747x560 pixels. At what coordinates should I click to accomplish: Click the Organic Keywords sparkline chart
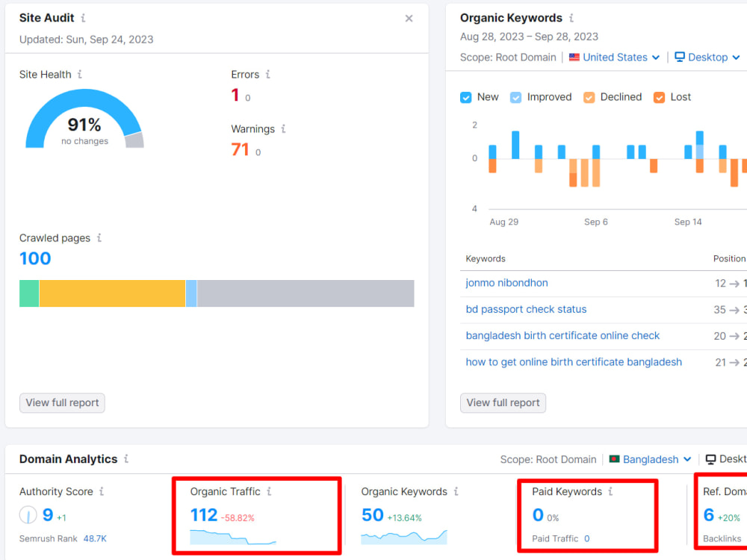click(x=404, y=537)
